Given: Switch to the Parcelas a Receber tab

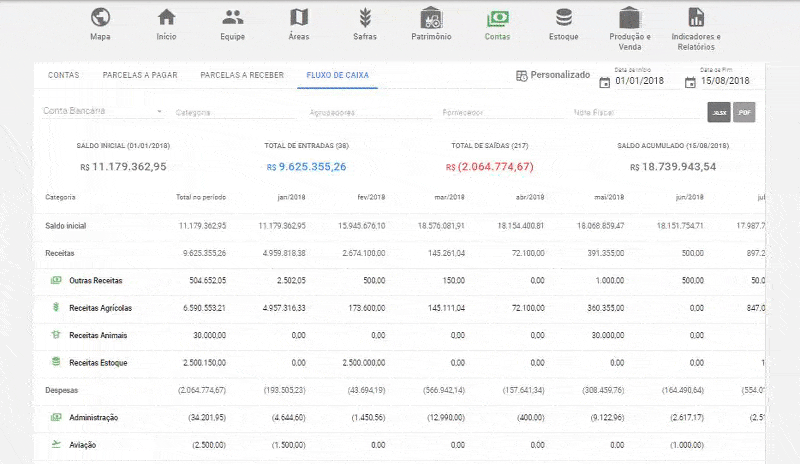Looking at the screenshot, I should (x=242, y=75).
